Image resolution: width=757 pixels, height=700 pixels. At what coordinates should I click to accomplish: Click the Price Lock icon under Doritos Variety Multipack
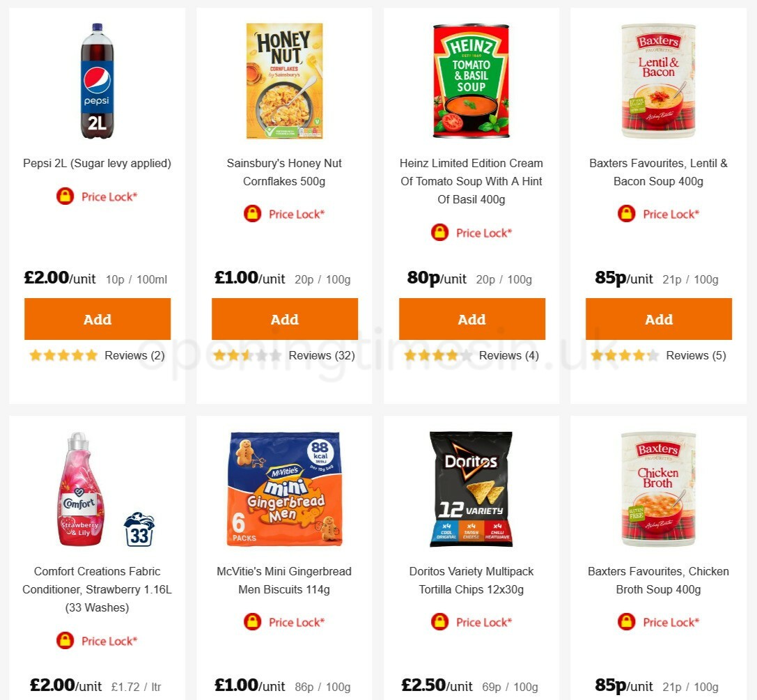(439, 622)
